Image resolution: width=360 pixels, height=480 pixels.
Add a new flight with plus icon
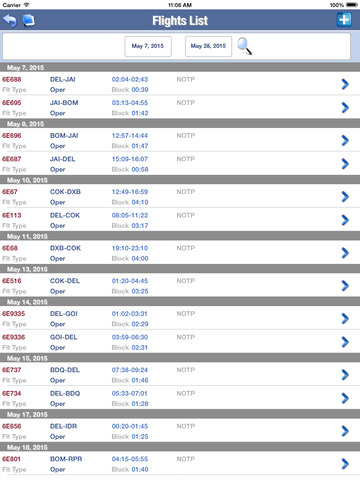pyautogui.click(x=344, y=20)
